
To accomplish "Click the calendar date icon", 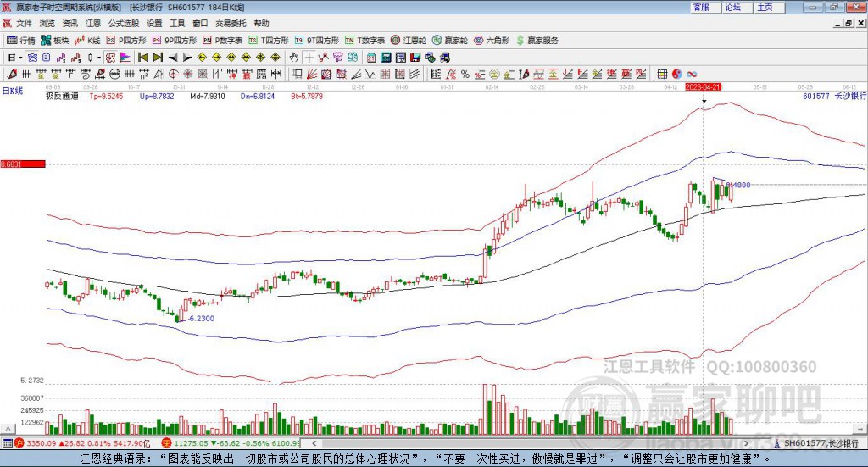I will (x=371, y=58).
